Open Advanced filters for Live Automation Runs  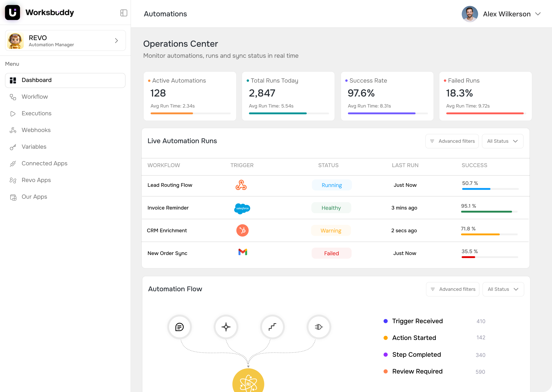pos(452,141)
